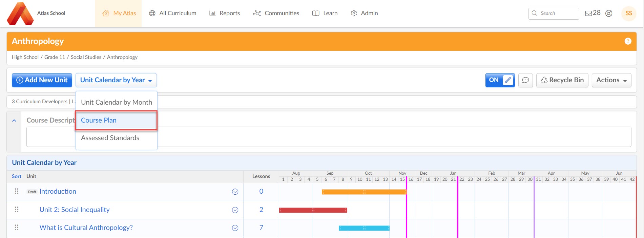Viewport: 644px width, 238px height.
Task: Toggle the editing ON switch
Action: click(x=500, y=80)
